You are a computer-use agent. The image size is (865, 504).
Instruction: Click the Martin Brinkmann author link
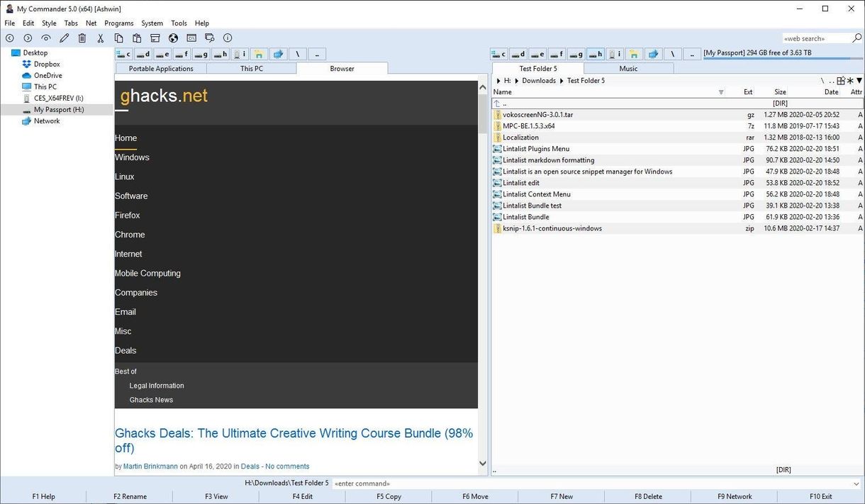(x=150, y=466)
